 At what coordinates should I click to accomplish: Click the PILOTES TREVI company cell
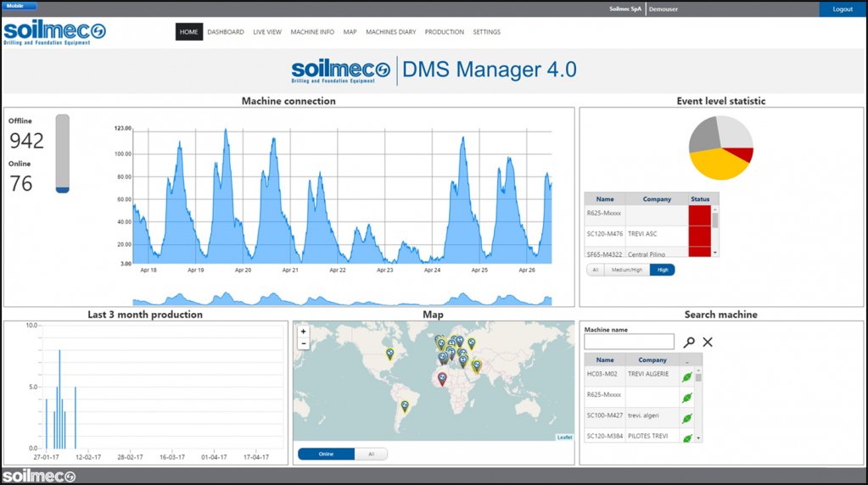[647, 436]
